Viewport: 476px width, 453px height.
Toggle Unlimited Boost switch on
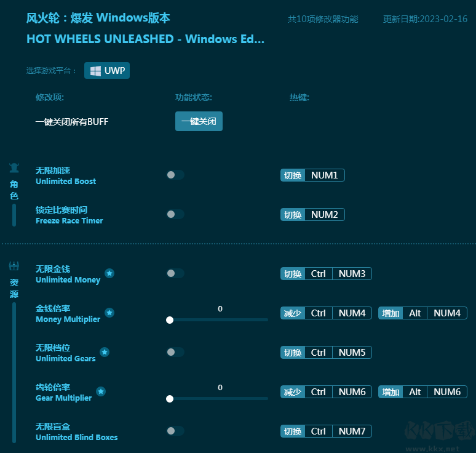click(x=175, y=175)
